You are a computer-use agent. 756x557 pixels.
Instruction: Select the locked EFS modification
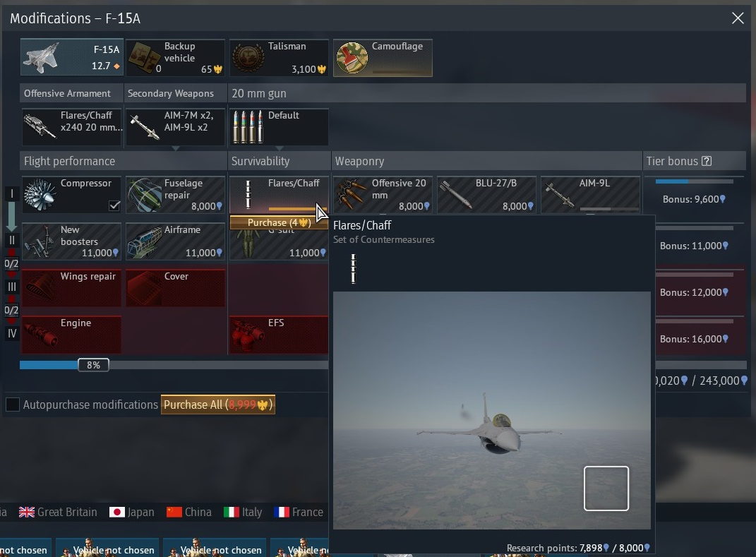[x=279, y=335]
